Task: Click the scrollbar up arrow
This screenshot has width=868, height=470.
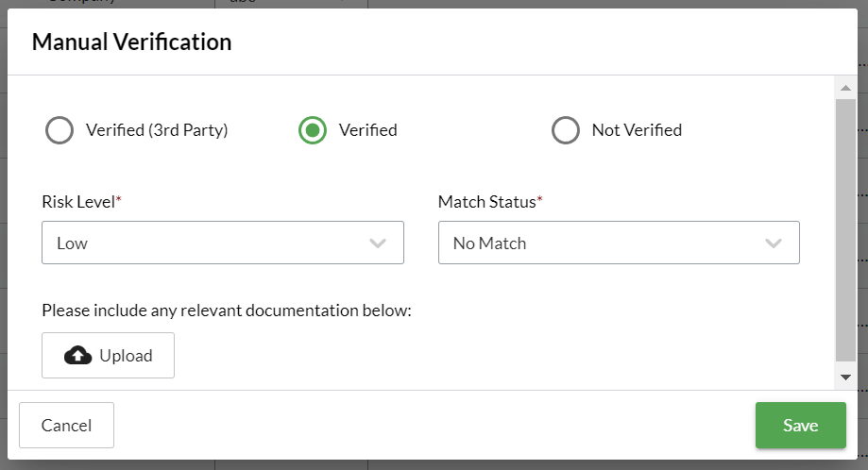Action: [x=845, y=89]
